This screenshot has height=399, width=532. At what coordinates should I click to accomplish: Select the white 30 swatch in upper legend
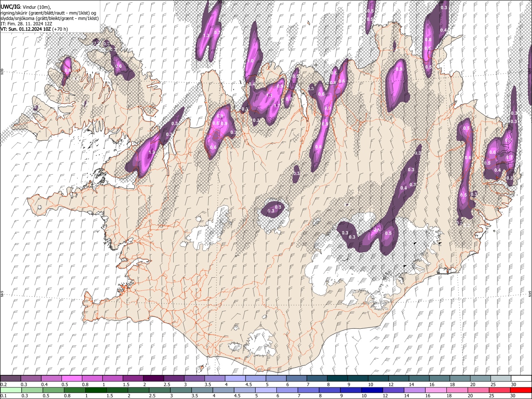521,379
